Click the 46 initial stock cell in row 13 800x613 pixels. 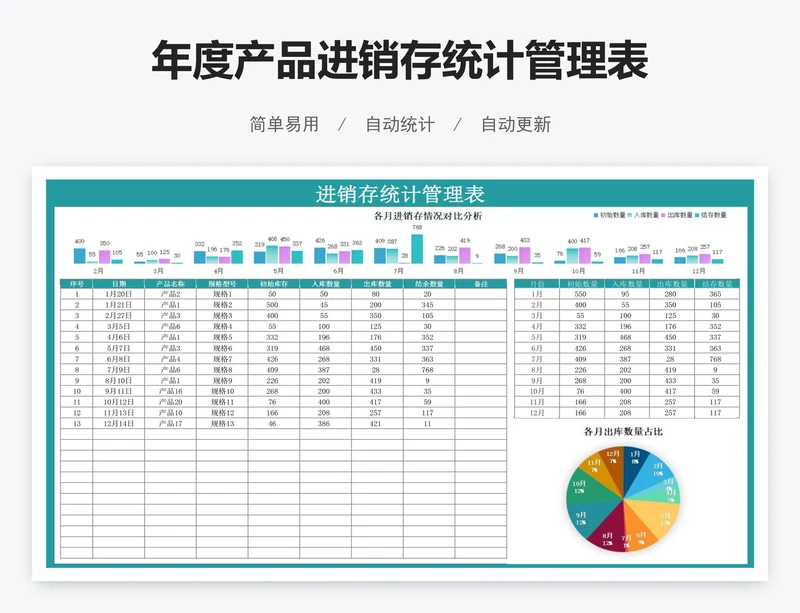coord(272,424)
